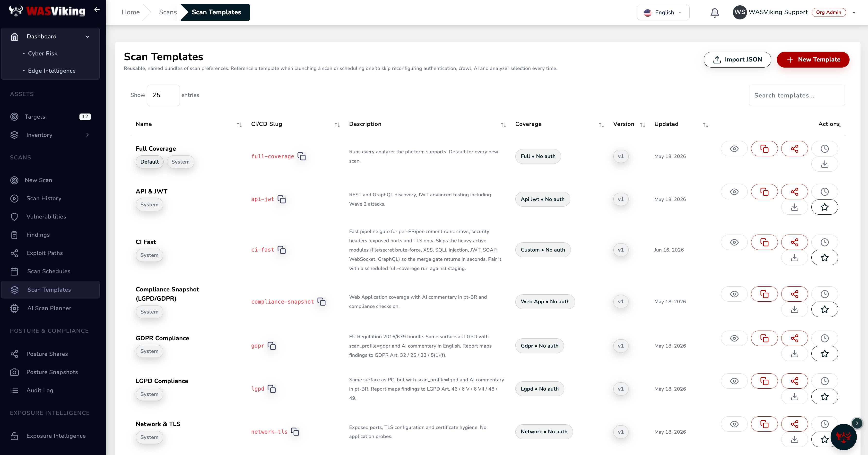Image resolution: width=868 pixels, height=455 pixels.
Task: Open history clock for CI Fast
Action: [825, 242]
